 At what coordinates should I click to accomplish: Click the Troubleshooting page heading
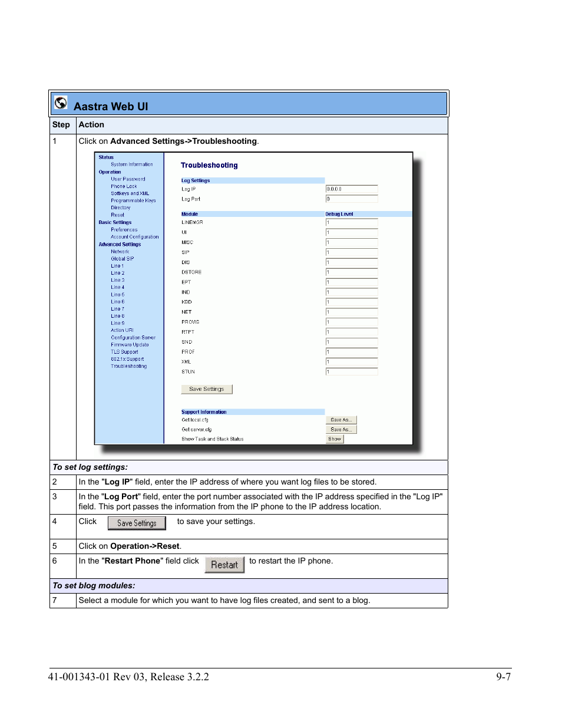tap(209, 166)
